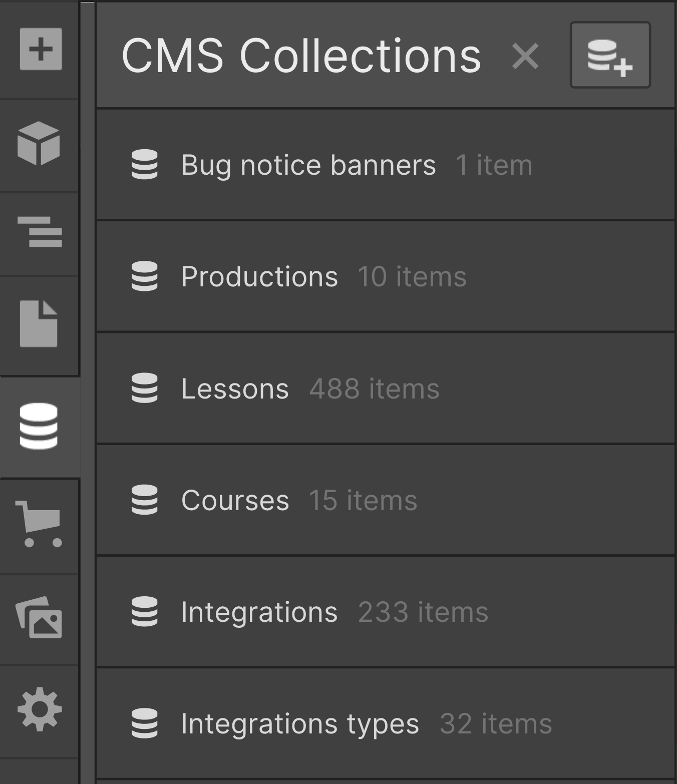Open the Add elements panel
Image resolution: width=677 pixels, height=784 pixels.
coord(41,49)
